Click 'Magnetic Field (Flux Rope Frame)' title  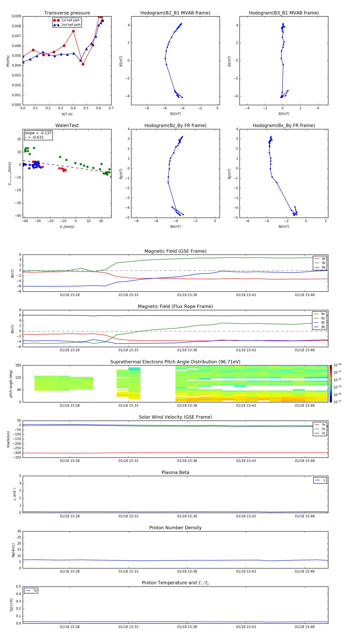click(175, 307)
